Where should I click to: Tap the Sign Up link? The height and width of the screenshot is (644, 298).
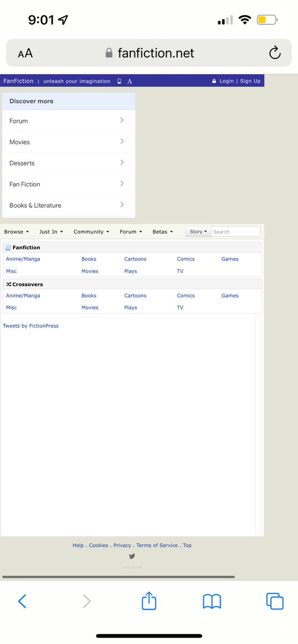250,81
